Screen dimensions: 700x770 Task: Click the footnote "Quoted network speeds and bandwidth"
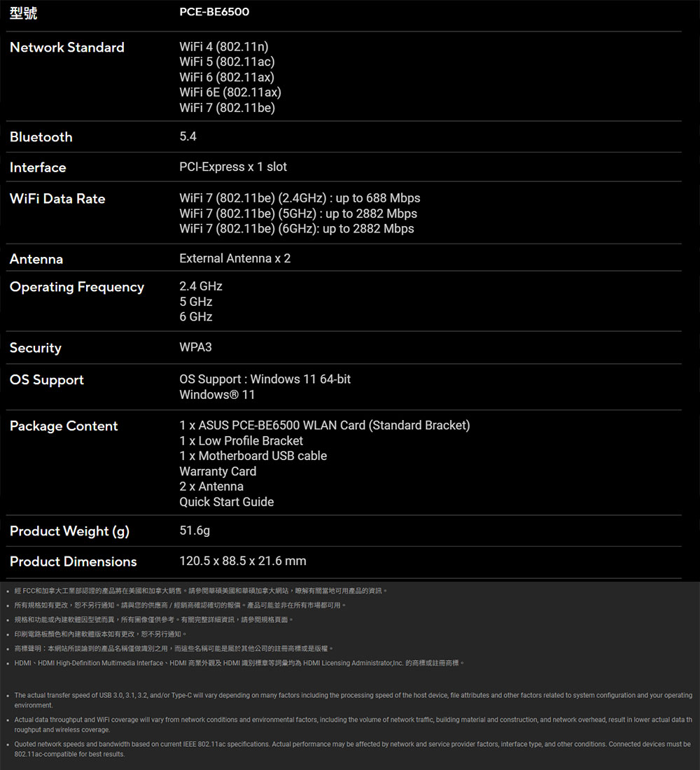pos(352,750)
